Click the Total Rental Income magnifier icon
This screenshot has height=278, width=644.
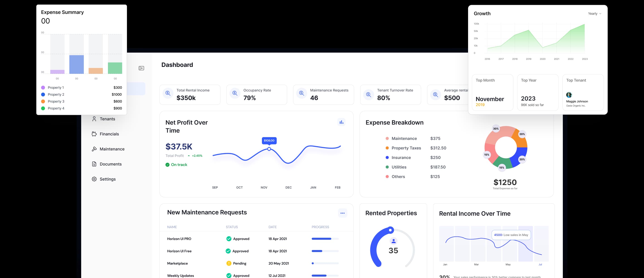point(168,93)
